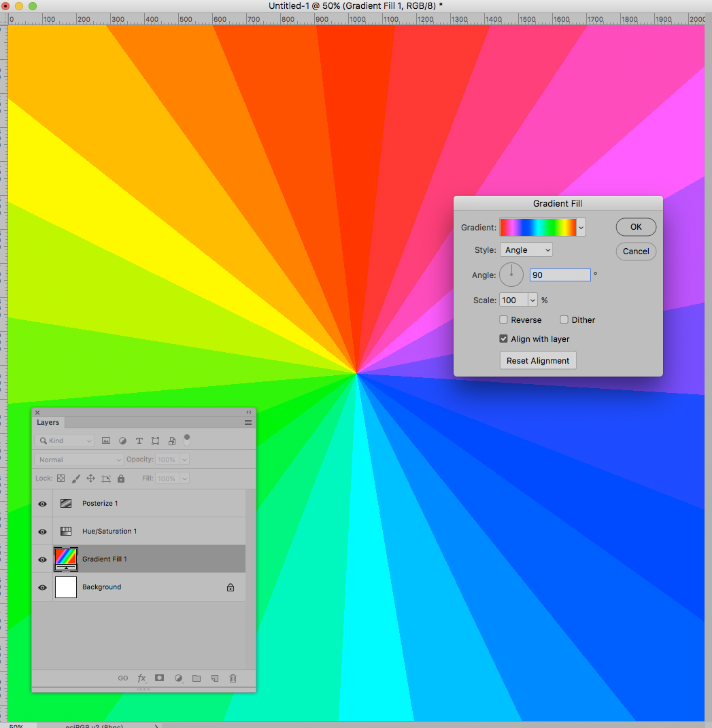The width and height of the screenshot is (712, 728).
Task: Click the type layer filter icon
Action: click(139, 440)
